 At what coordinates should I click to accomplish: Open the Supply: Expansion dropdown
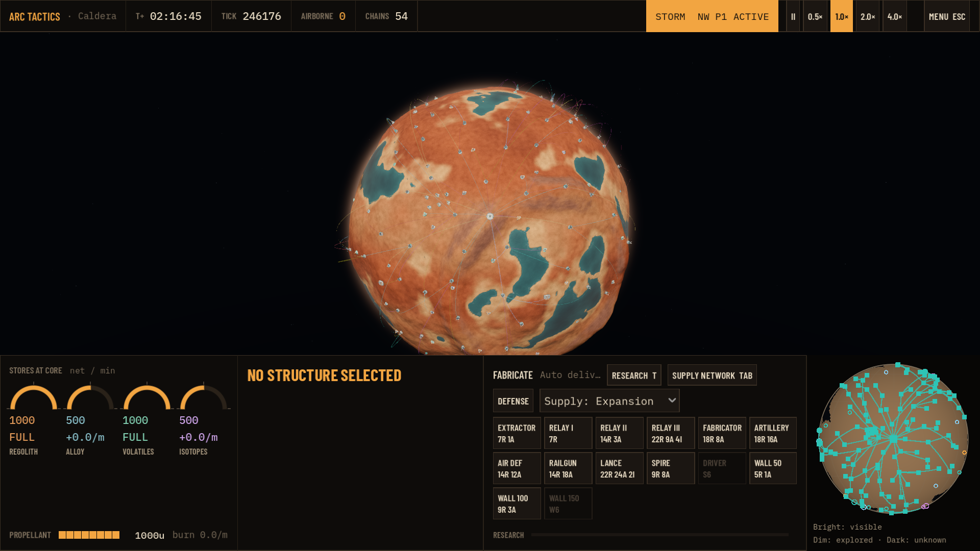tap(609, 401)
